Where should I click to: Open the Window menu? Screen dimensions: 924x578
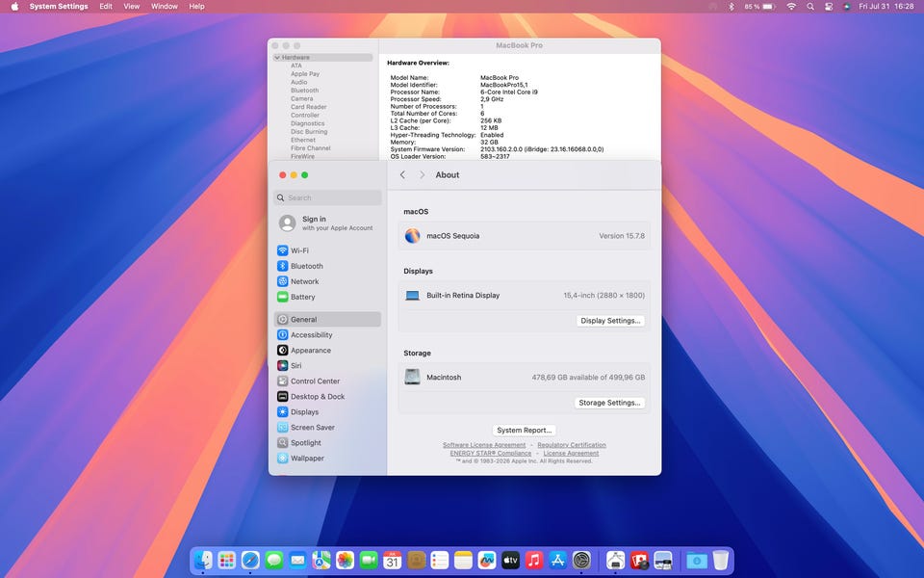point(165,7)
